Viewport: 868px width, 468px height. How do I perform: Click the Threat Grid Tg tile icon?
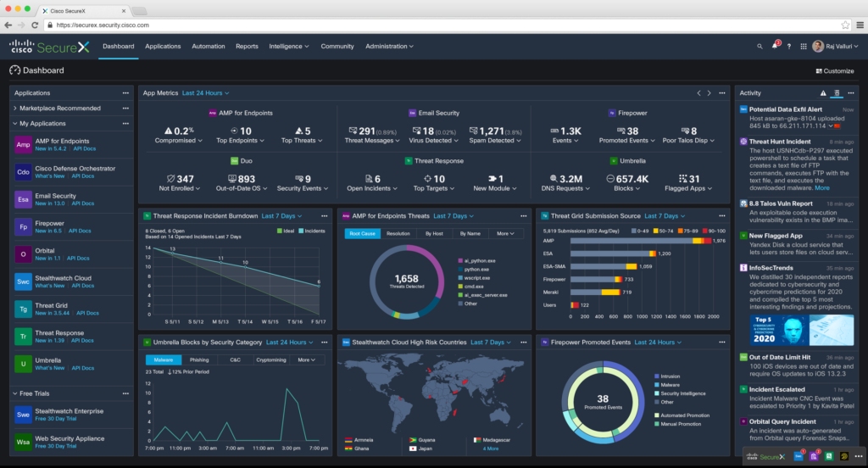pos(23,310)
